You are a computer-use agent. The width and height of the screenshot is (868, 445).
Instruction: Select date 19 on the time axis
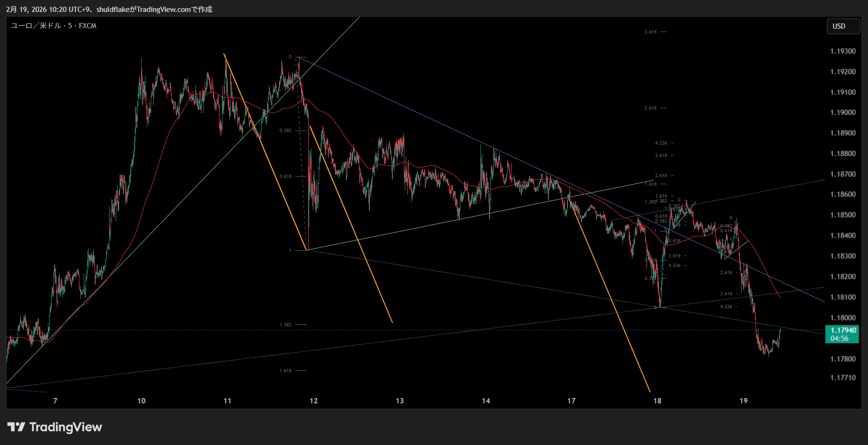(x=743, y=401)
